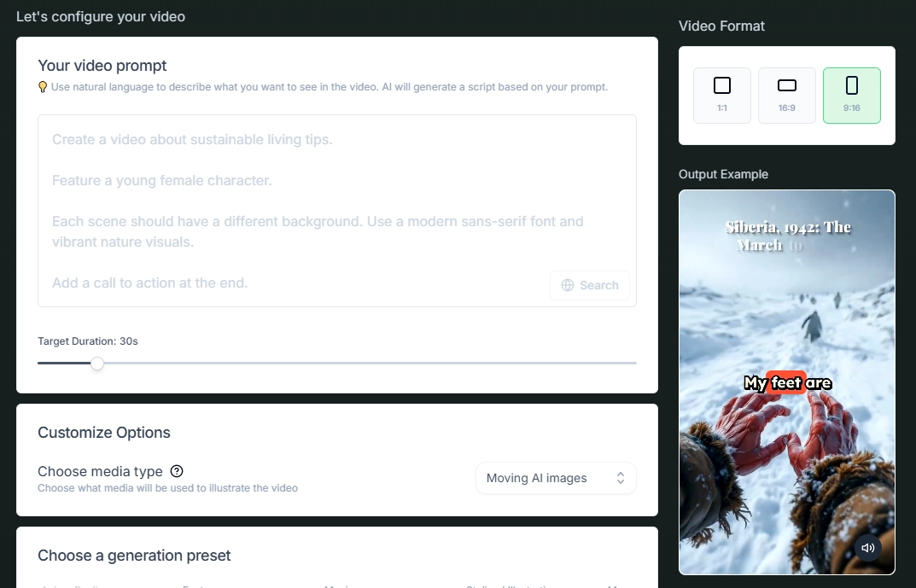Choose the 16:9 landscape video format

787,96
